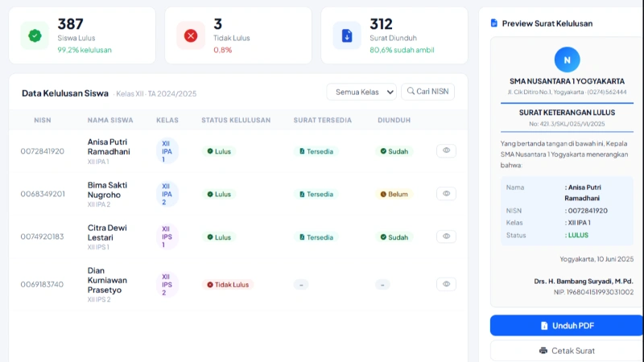The height and width of the screenshot is (362, 644).
Task: Click the blue N school logo
Action: coord(567,60)
